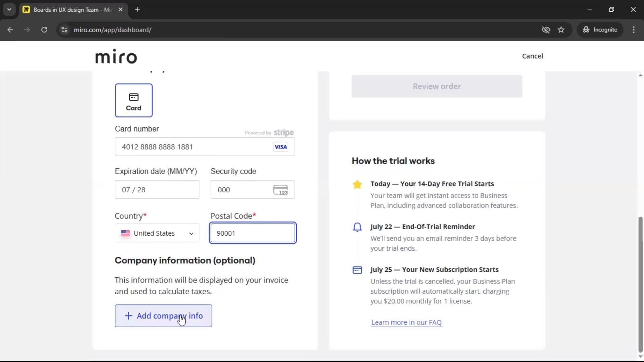Click the bell reminder icon for July 22
Screen dimensions: 644x362
357,227
